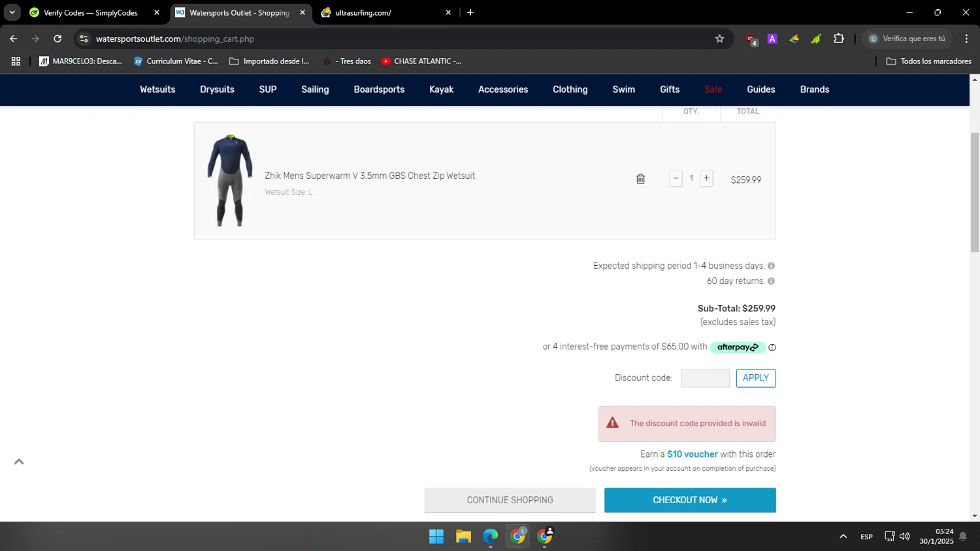
Task: Open the volume speaker tray icon
Action: point(905,537)
